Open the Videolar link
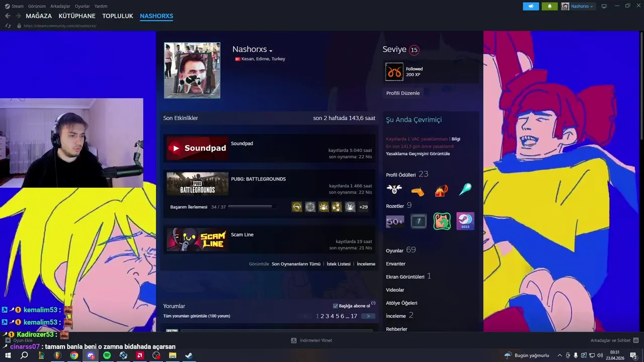Screen dimensions: 644x362 click(x=395, y=290)
